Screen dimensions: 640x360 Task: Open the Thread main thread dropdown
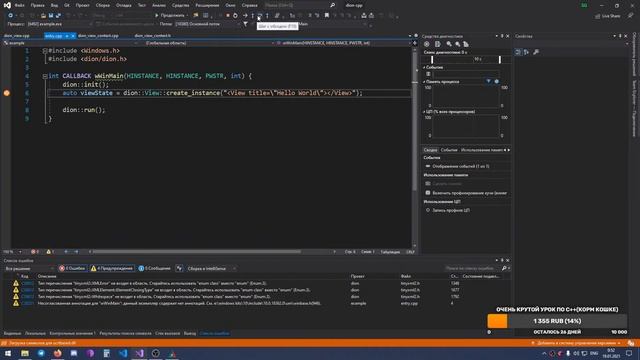pyautogui.click(x=207, y=24)
